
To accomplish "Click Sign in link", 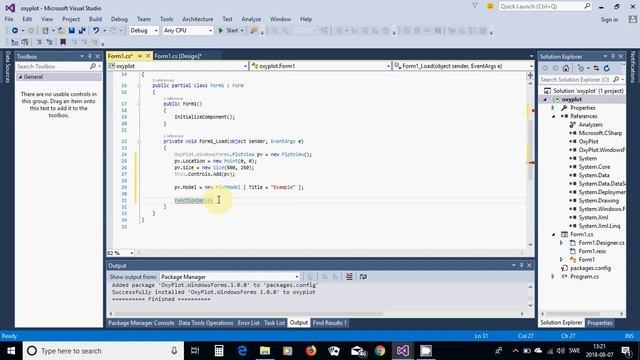I will [x=609, y=20].
